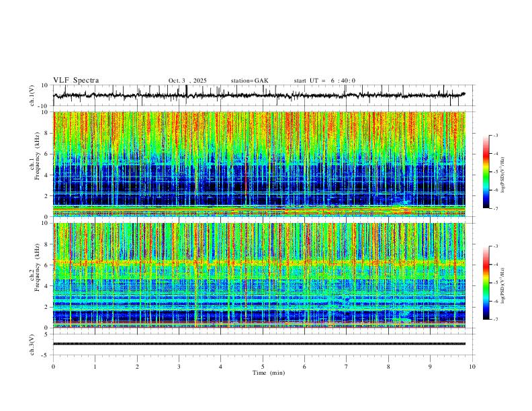Image resolution: width=532 pixels, height=411 pixels.
Task: Click the ch.3(V) axis "-5" tick label
Action: pos(46,355)
